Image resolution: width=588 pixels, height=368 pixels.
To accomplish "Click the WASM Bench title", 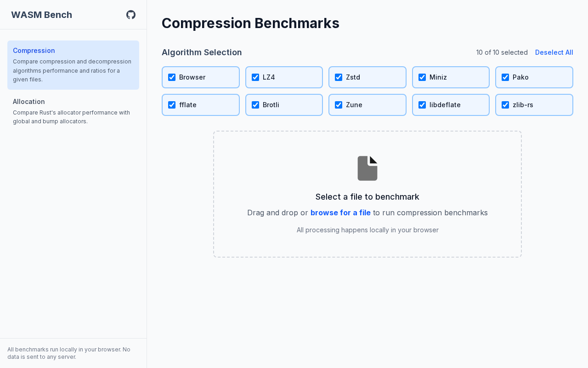I will click(41, 15).
